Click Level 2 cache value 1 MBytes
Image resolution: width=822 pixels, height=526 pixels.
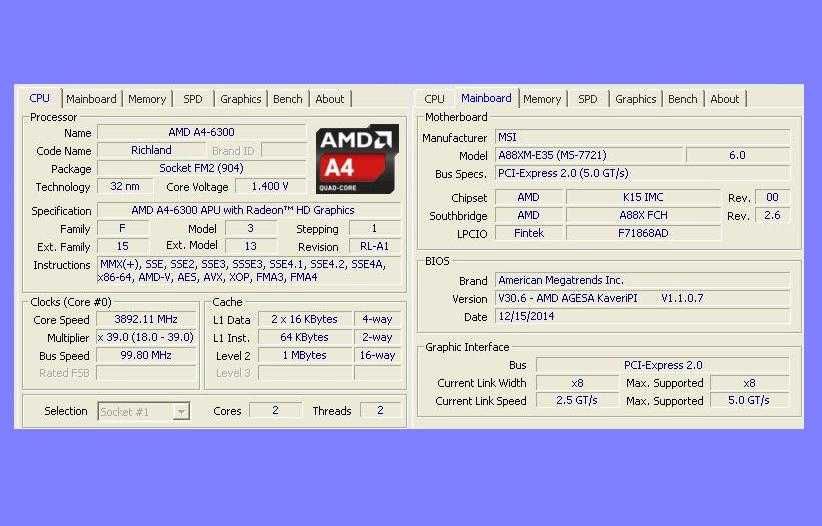[305, 355]
